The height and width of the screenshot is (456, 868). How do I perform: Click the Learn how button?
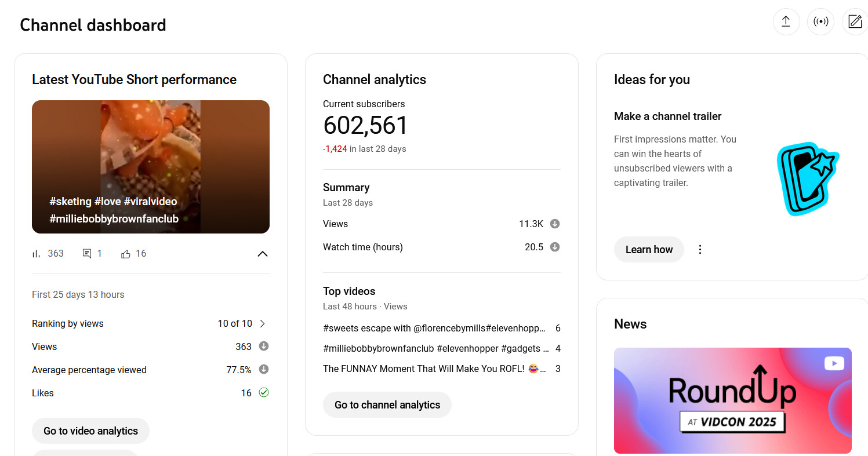(649, 250)
